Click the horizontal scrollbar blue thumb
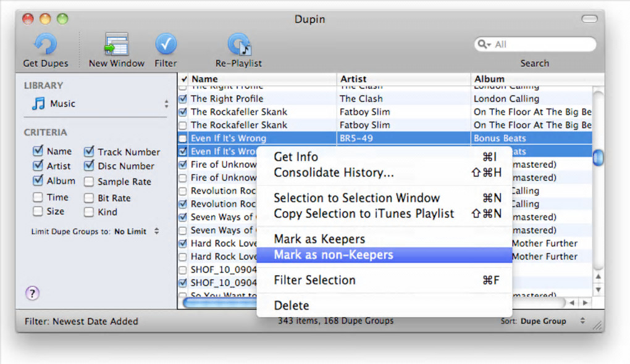 pos(220,302)
